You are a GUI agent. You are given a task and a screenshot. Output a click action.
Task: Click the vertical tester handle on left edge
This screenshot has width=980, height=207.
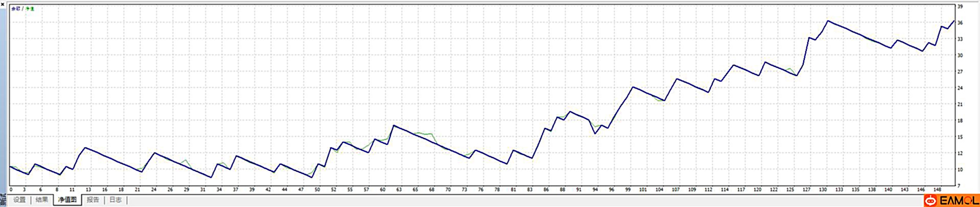(3, 102)
